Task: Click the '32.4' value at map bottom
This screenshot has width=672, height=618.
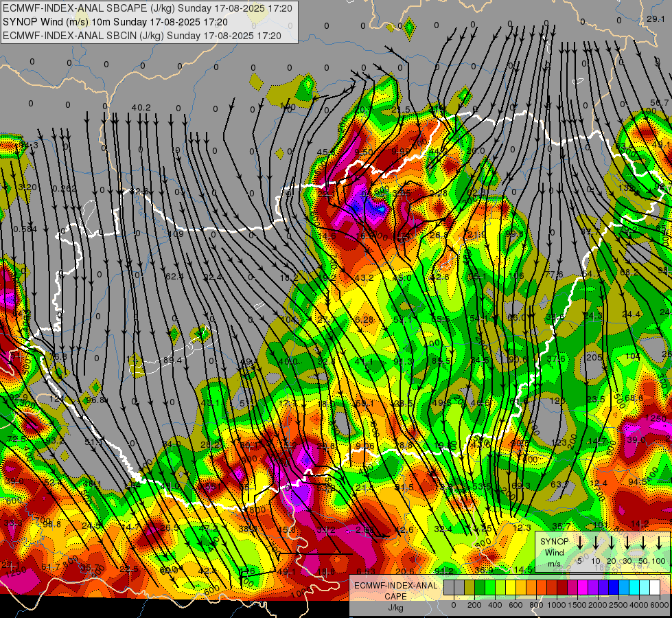Action: coord(443,529)
